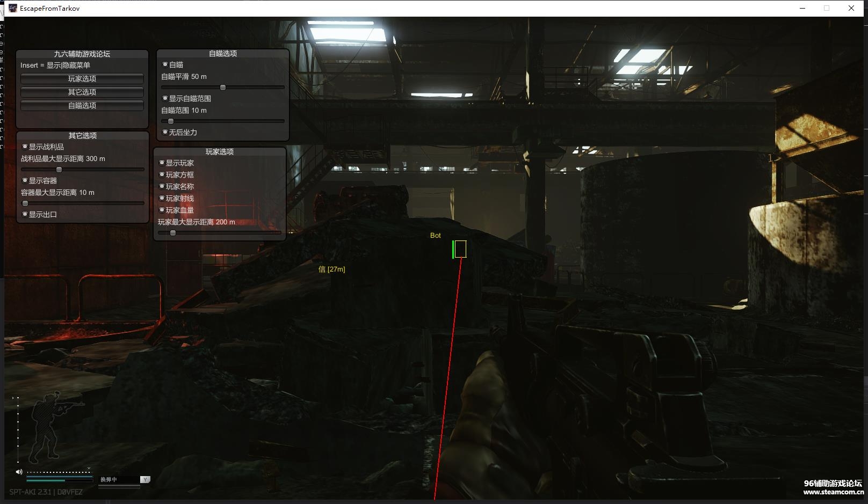Enable the 显示战利品 checkbox
This screenshot has width=868, height=504.
(25, 147)
